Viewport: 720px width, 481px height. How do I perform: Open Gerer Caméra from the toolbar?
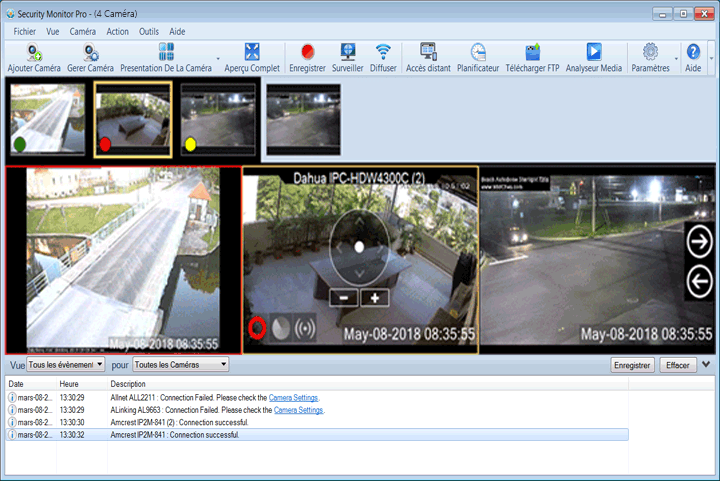point(90,53)
